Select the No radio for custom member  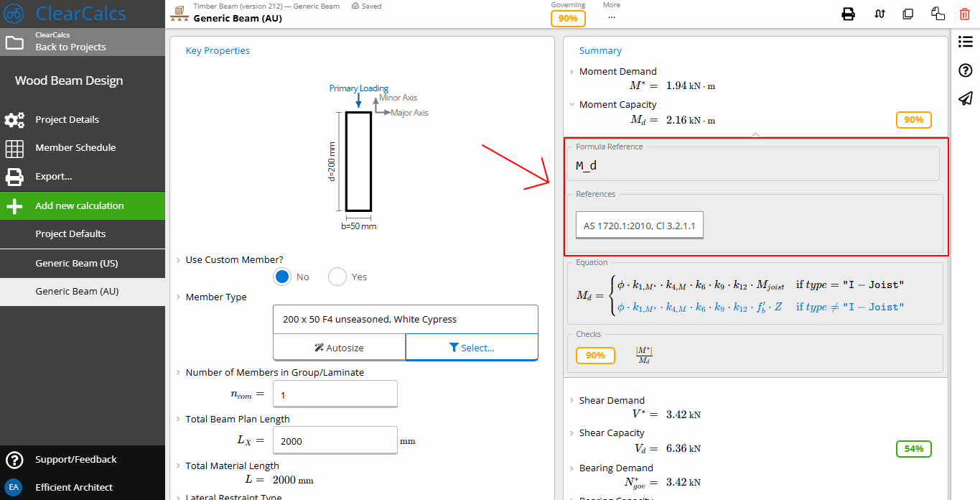pos(283,277)
